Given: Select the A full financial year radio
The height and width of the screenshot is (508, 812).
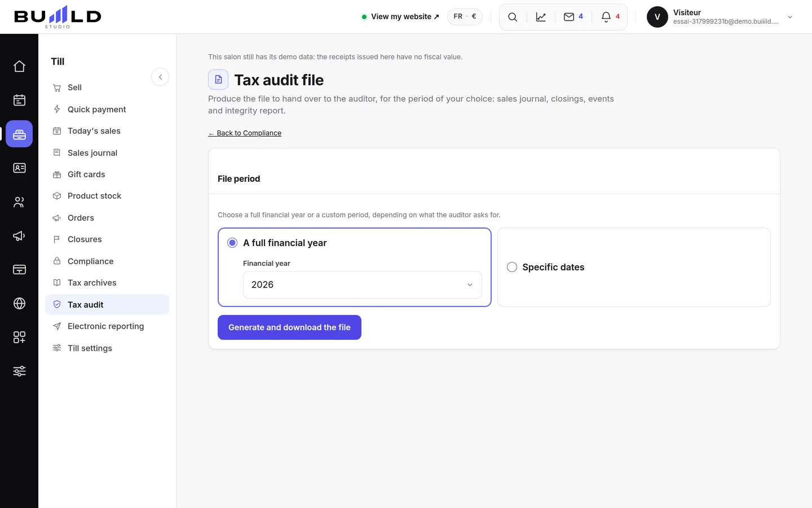Looking at the screenshot, I should (232, 243).
